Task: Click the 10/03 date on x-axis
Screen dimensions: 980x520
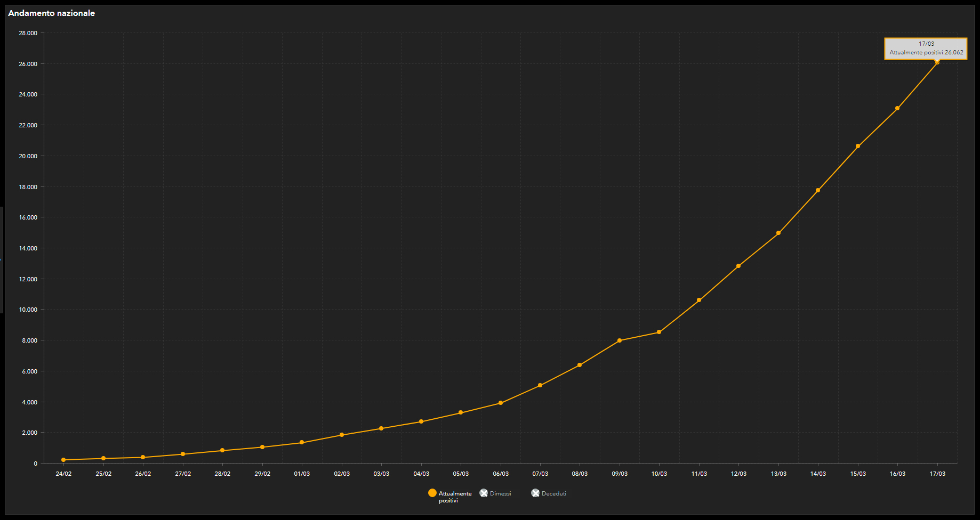Action: (659, 474)
